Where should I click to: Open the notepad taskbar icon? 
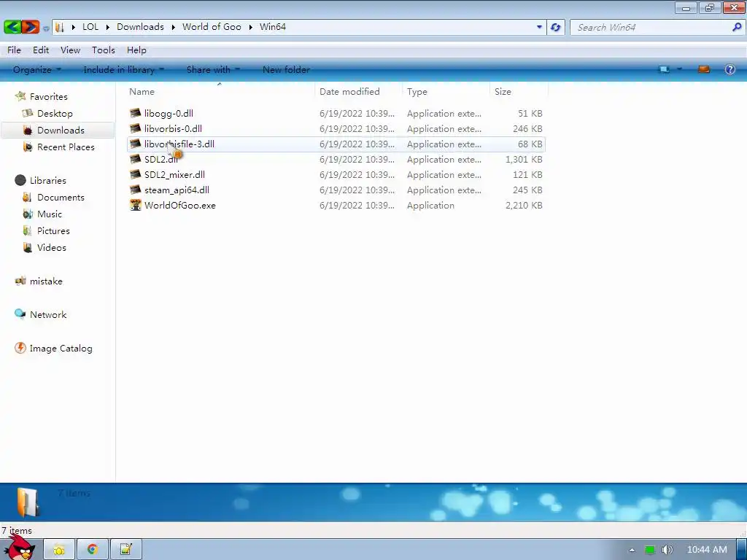(x=125, y=550)
